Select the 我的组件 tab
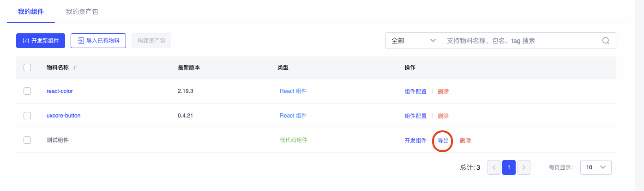 coord(31,12)
